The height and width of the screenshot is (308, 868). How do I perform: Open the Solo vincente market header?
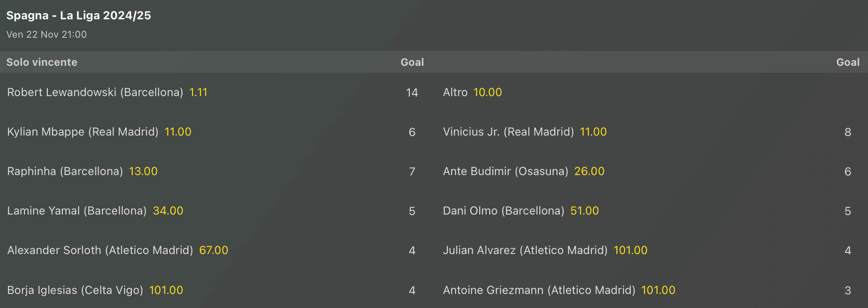click(x=42, y=62)
